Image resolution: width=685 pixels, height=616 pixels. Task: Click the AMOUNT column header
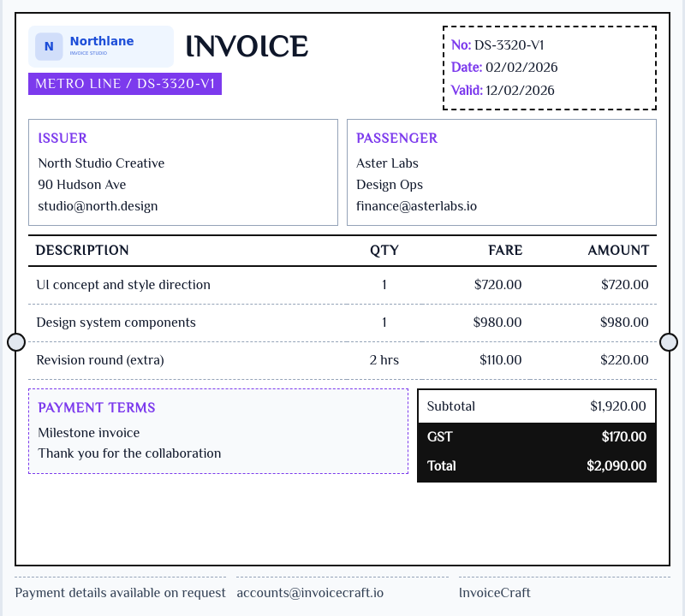pos(618,250)
